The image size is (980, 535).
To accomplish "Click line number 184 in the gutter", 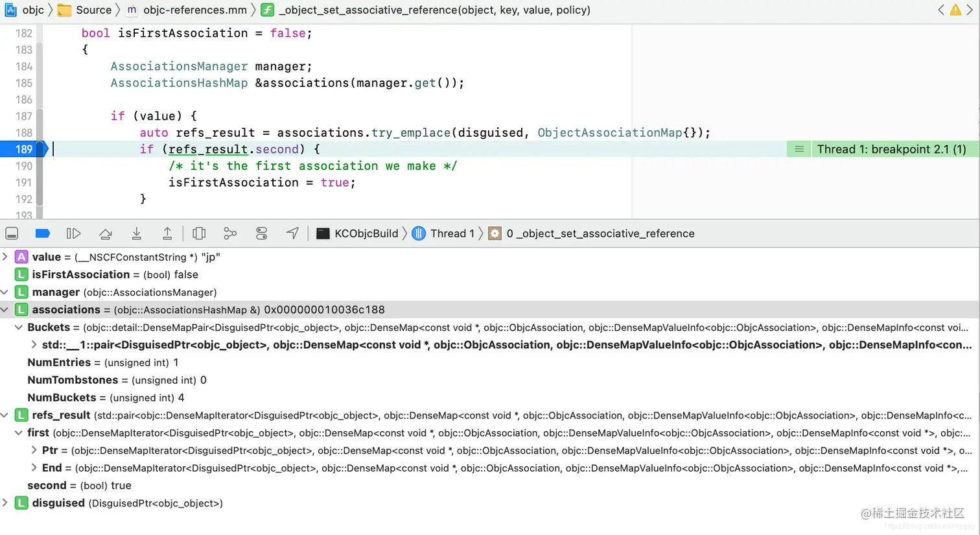I will pos(24,66).
